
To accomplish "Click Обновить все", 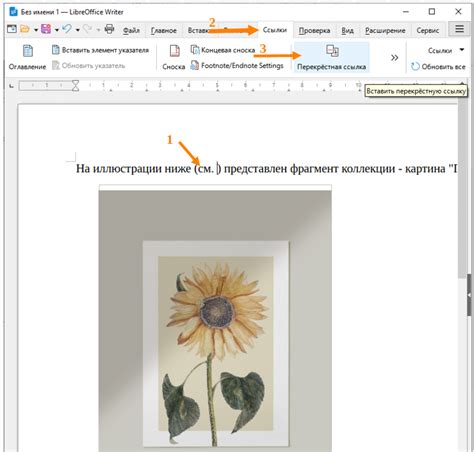I will [x=438, y=66].
